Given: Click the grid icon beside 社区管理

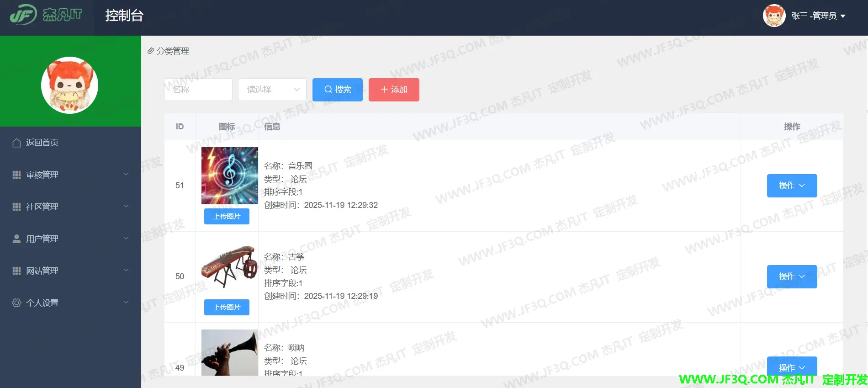Looking at the screenshot, I should pyautogui.click(x=16, y=207).
